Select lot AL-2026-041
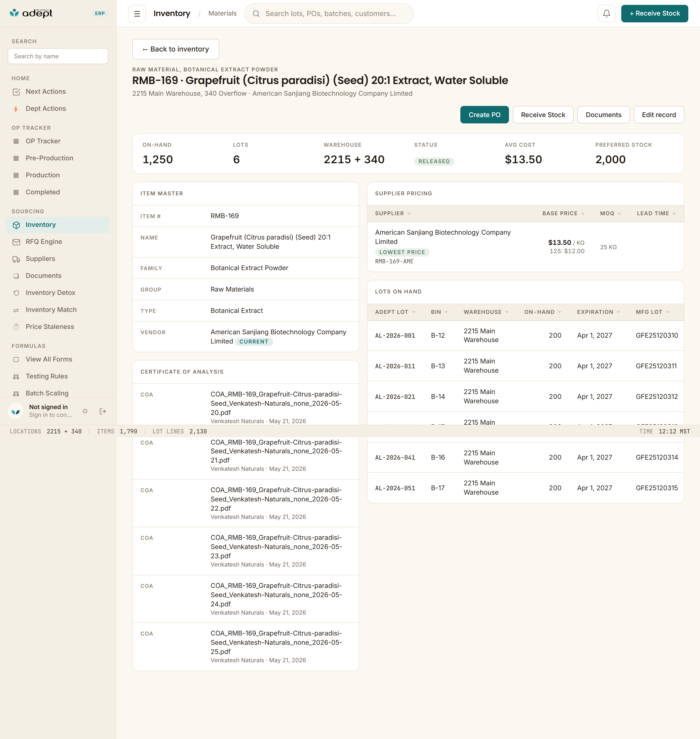Viewport: 700px width, 739px height. pos(395,458)
